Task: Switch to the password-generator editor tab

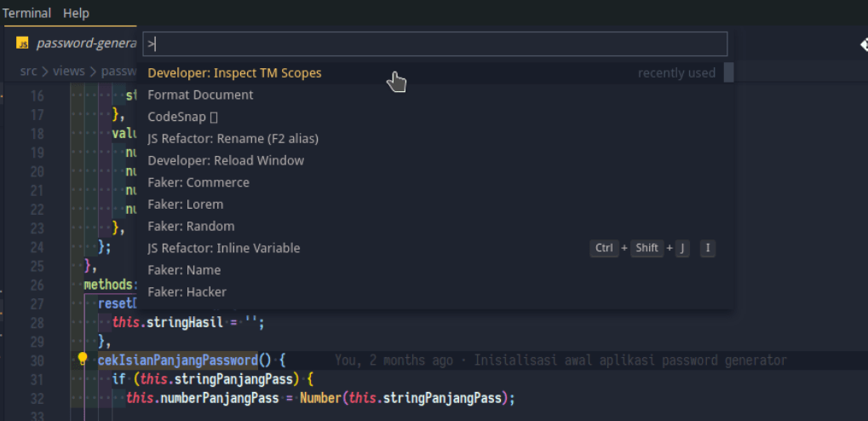Action: point(85,43)
